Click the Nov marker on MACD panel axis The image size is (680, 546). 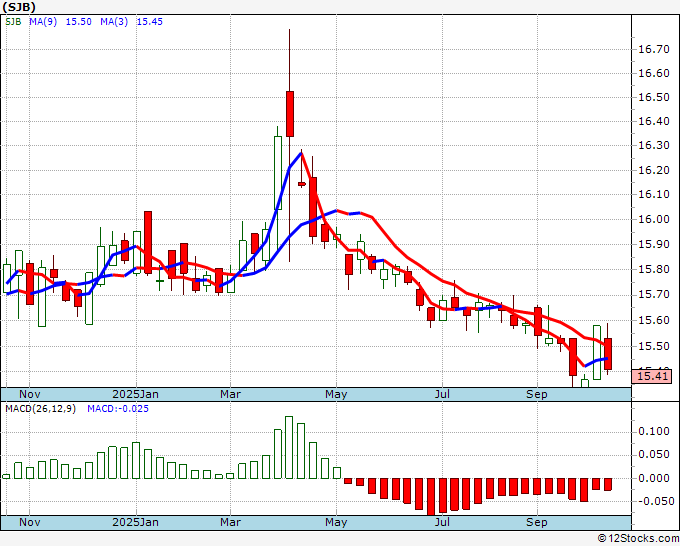click(32, 522)
